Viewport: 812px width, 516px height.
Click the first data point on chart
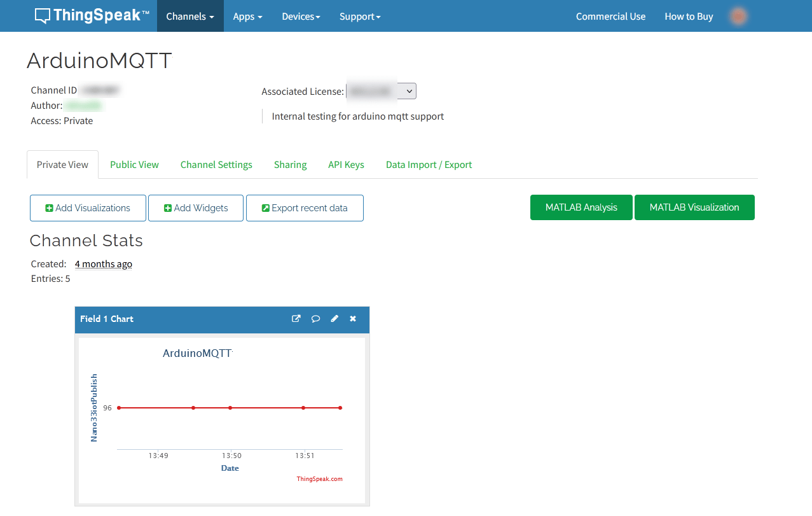[x=118, y=407]
